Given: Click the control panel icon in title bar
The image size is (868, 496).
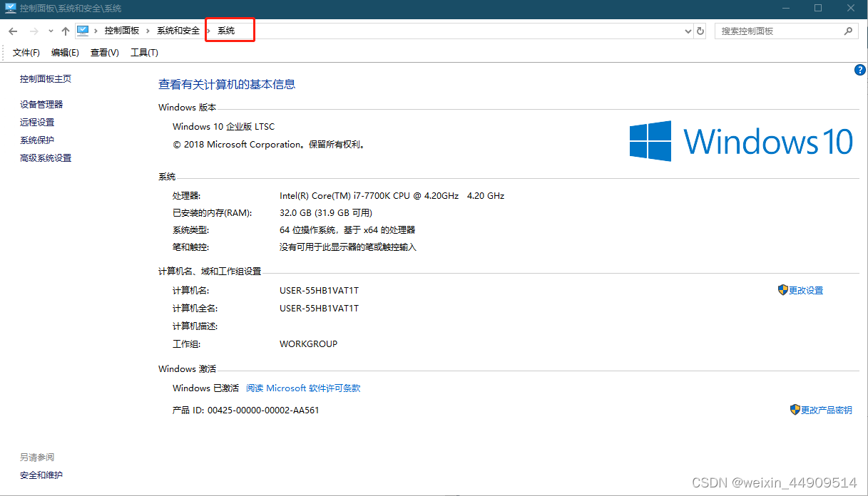Looking at the screenshot, I should click(x=11, y=8).
